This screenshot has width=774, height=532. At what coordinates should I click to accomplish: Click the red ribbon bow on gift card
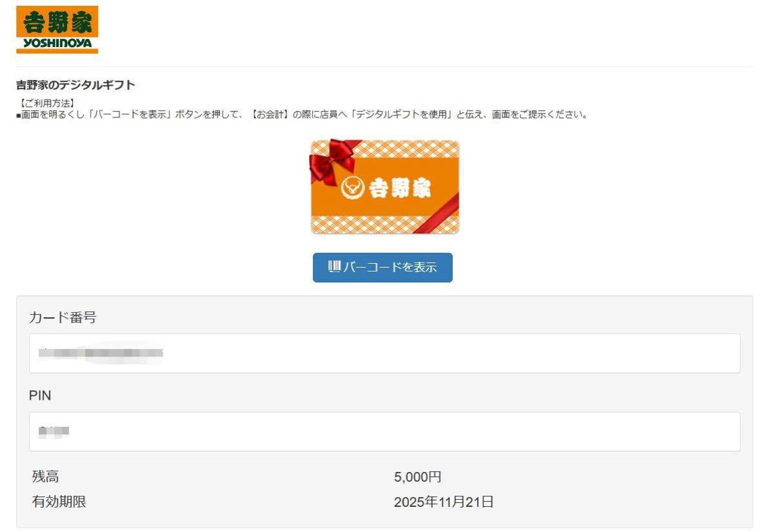coord(332,160)
